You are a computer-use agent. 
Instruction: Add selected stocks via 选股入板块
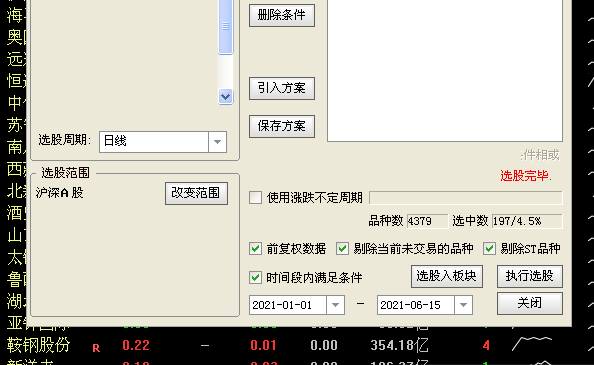pos(446,276)
